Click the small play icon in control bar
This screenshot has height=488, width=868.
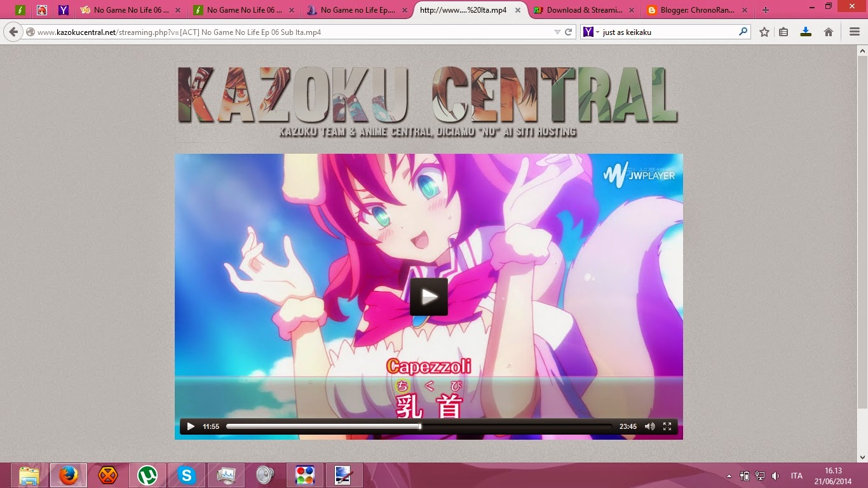191,426
